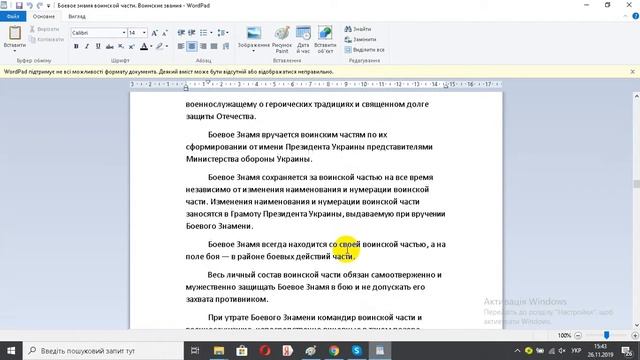This screenshot has width=640, height=360.
Task: Align text right
Action: pos(203,47)
